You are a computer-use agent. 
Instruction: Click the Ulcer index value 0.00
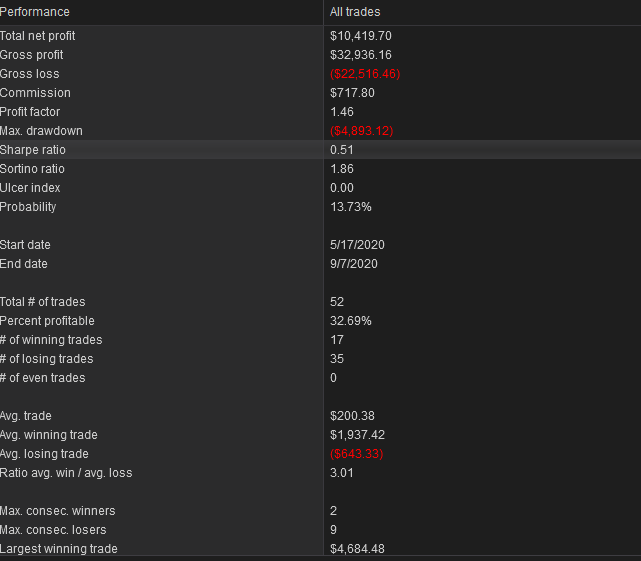(342, 188)
